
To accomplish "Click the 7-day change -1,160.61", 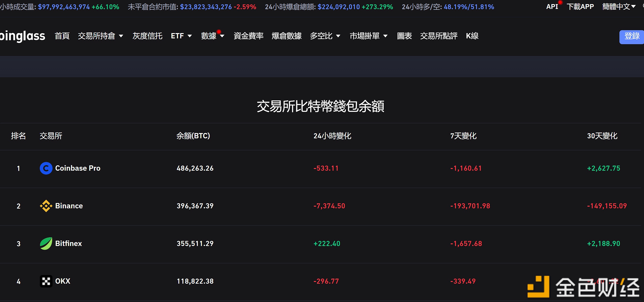I will point(466,168).
